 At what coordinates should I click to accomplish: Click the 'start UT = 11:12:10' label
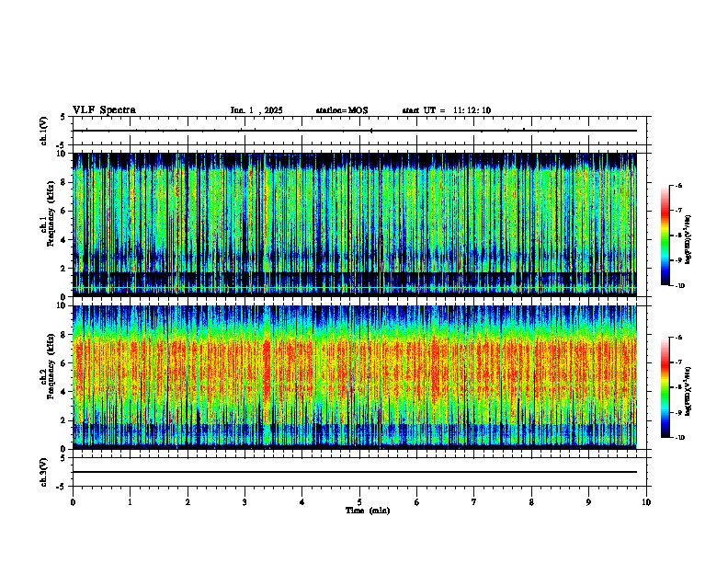[447, 110]
